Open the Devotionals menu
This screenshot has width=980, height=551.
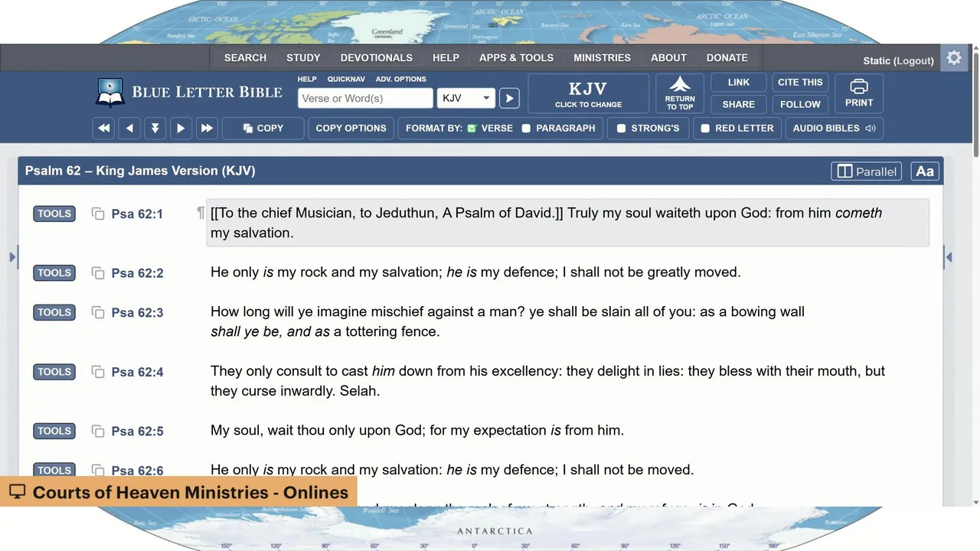click(x=376, y=57)
